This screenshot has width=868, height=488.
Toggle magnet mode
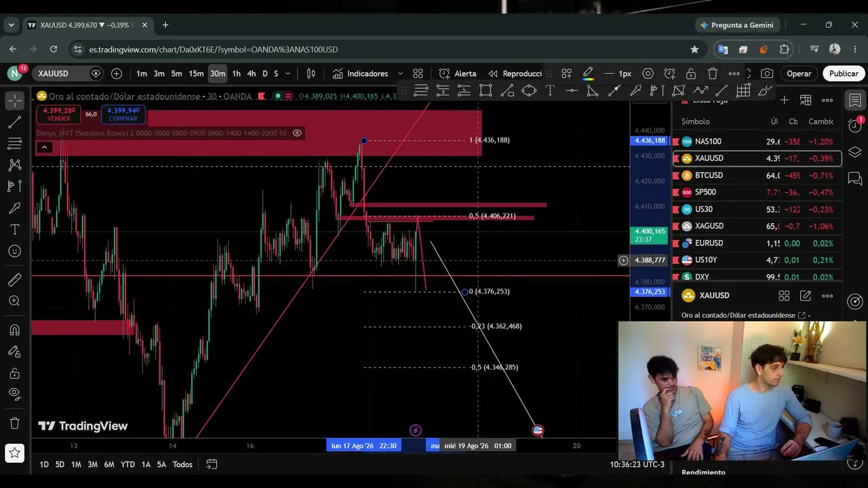coord(14,330)
